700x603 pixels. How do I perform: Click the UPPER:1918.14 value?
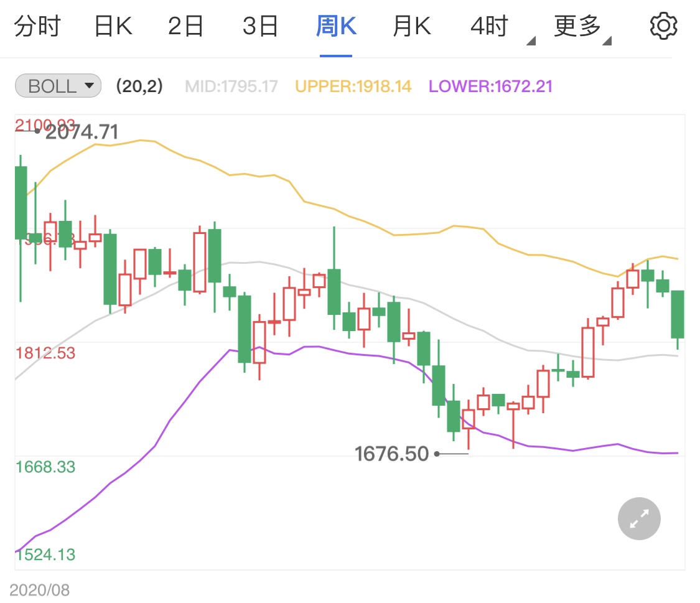[x=353, y=86]
